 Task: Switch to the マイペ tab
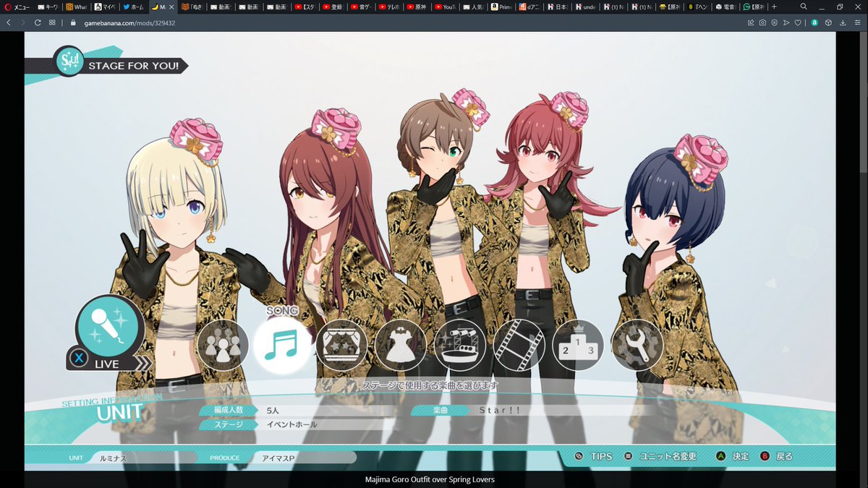(x=106, y=7)
